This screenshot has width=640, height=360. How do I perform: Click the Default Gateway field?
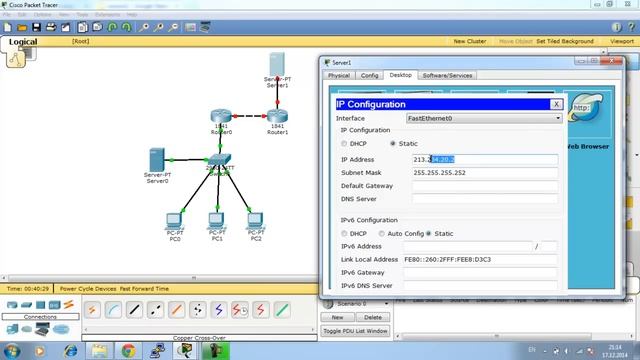pos(484,186)
